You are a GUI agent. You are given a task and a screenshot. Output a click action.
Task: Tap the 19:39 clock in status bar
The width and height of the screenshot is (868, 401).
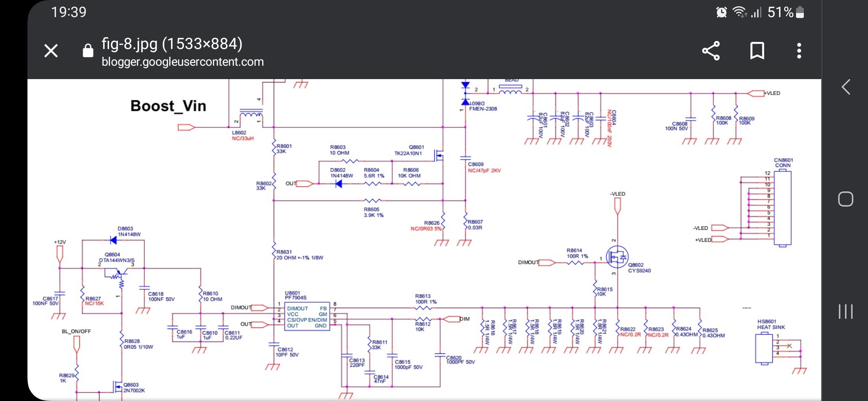tap(69, 12)
